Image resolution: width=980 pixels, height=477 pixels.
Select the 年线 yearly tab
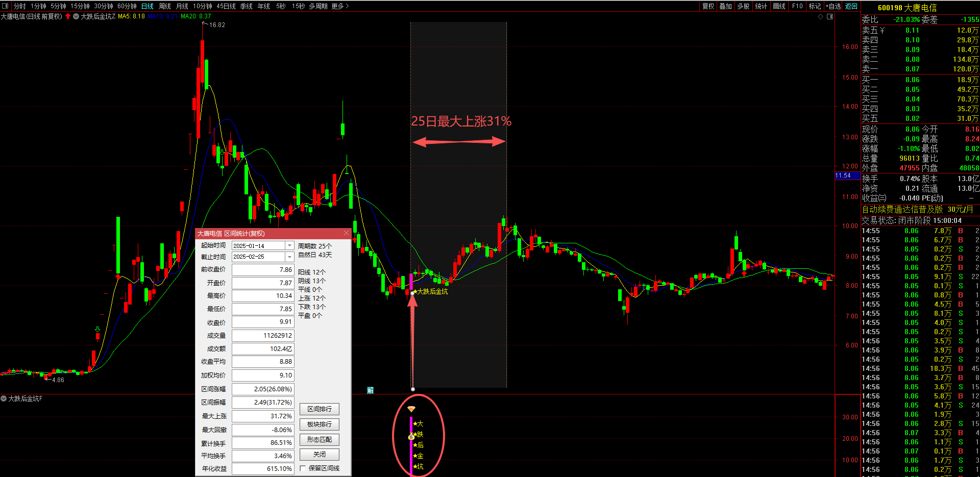(x=264, y=6)
